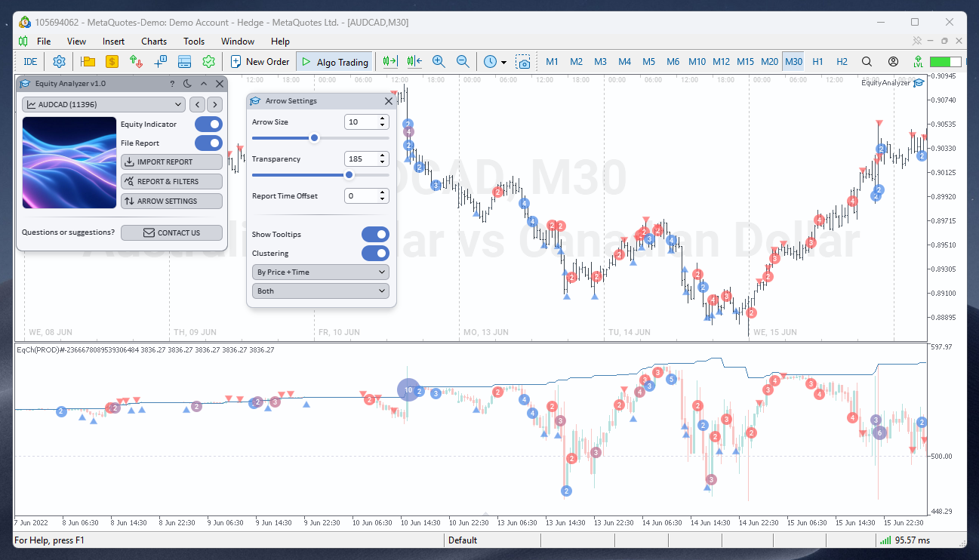
Task: Click the Default profile in the status bar
Action: click(x=463, y=540)
